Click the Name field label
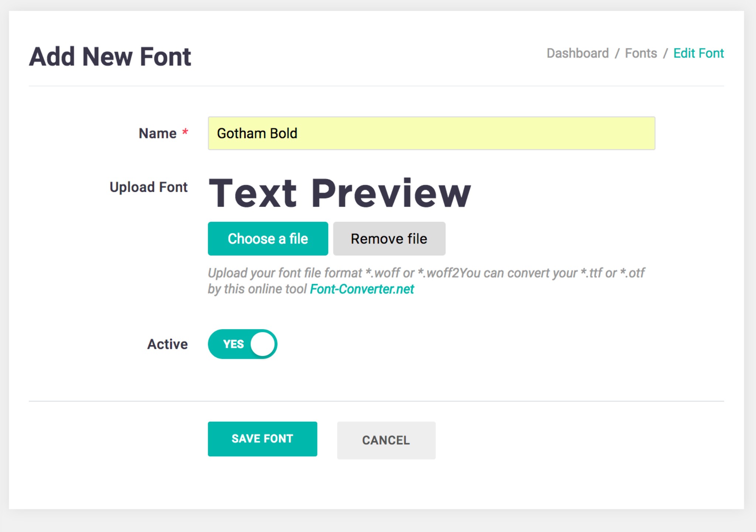Screen dimensions: 756x532 (158, 133)
